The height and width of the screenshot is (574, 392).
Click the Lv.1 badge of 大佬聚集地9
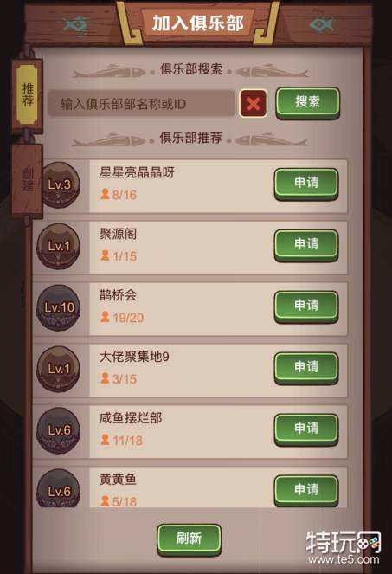point(59,369)
